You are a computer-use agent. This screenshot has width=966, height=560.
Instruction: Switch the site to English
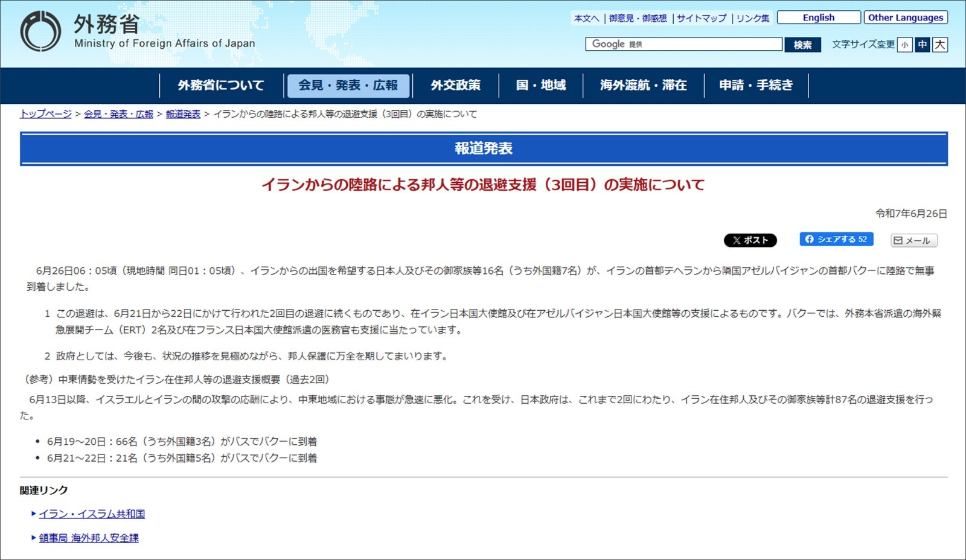click(x=818, y=17)
